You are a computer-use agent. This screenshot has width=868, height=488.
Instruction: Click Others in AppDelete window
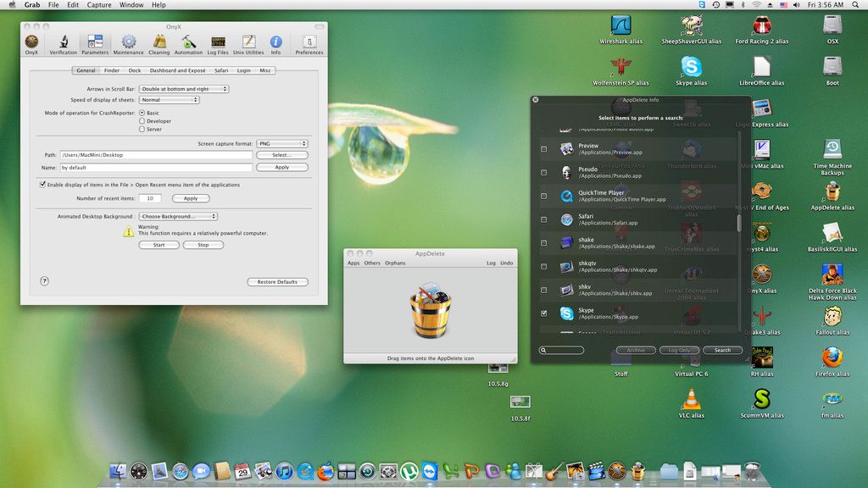click(372, 263)
